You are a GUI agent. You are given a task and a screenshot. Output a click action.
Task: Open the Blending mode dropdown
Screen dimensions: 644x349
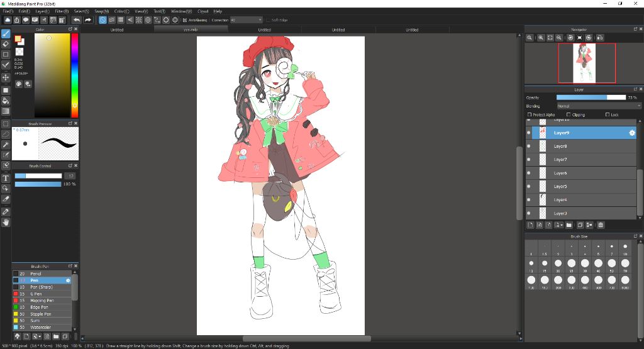pyautogui.click(x=599, y=106)
